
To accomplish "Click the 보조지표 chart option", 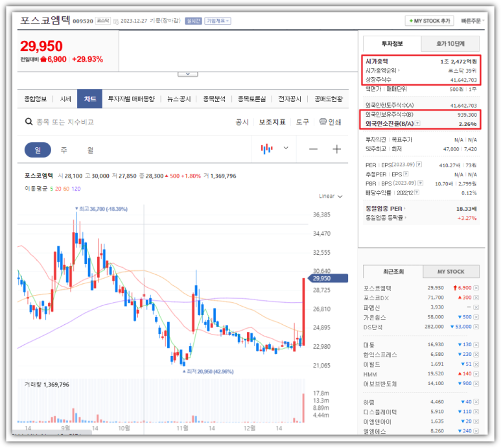I will pos(272,122).
